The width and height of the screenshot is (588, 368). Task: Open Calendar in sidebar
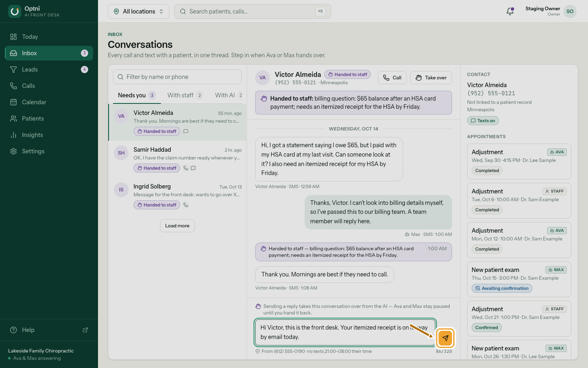[49, 102]
